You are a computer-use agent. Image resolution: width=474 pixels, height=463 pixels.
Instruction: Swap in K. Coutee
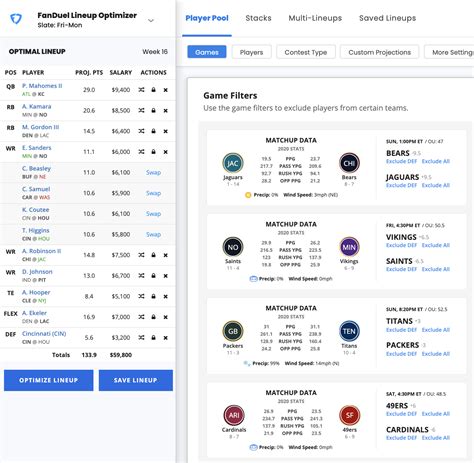[153, 214]
